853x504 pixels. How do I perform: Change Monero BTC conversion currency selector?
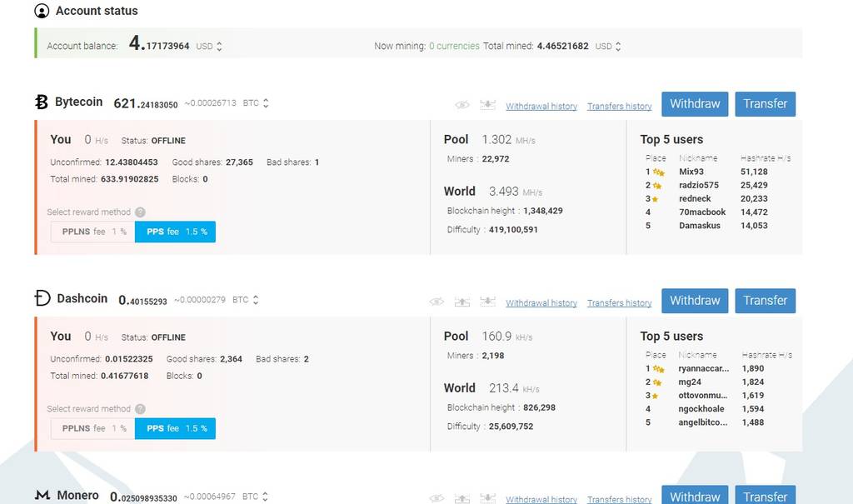(255, 497)
